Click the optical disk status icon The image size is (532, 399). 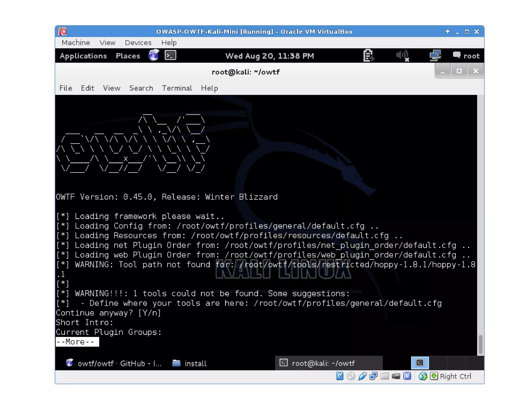click(351, 376)
